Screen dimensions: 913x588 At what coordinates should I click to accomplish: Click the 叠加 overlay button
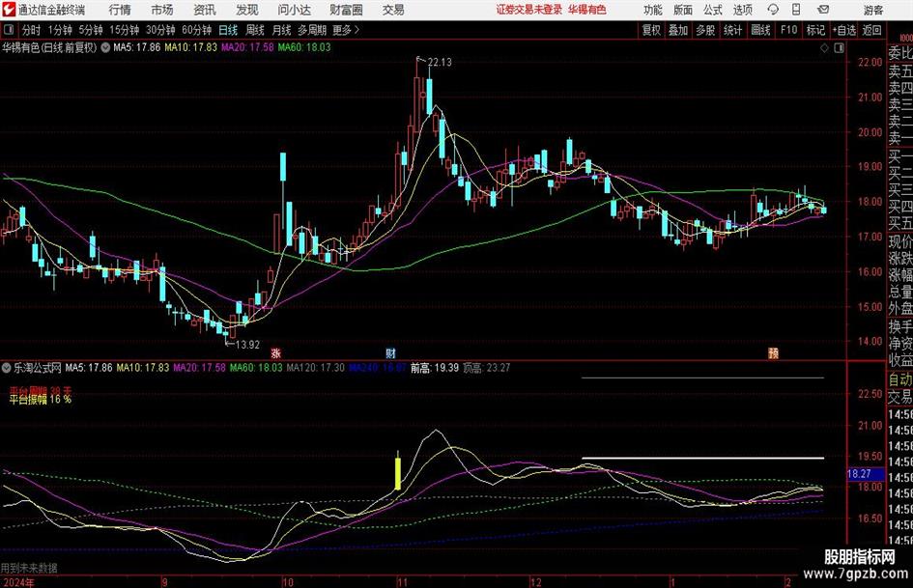[x=678, y=30]
